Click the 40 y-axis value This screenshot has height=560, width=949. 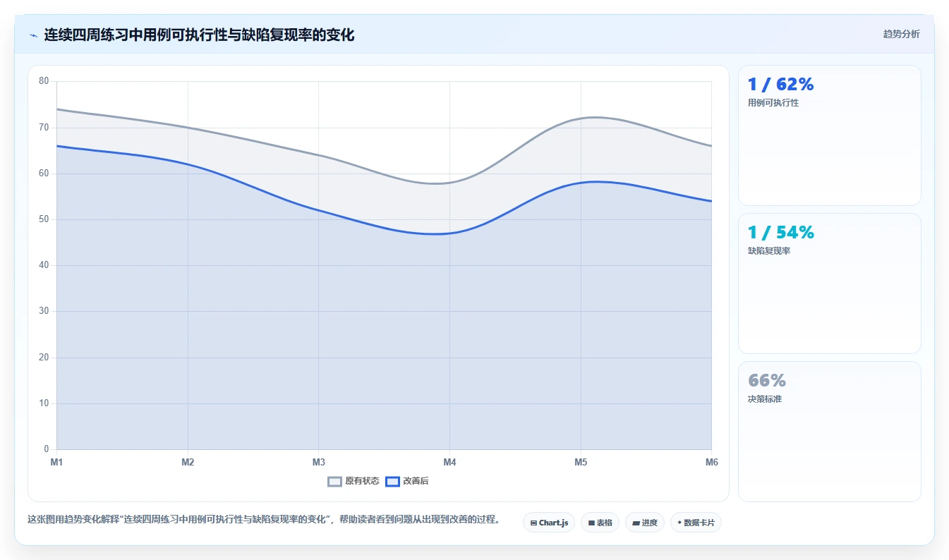(44, 265)
